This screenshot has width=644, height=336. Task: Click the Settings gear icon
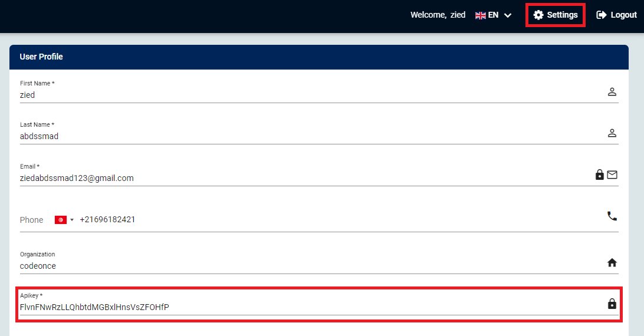point(538,15)
